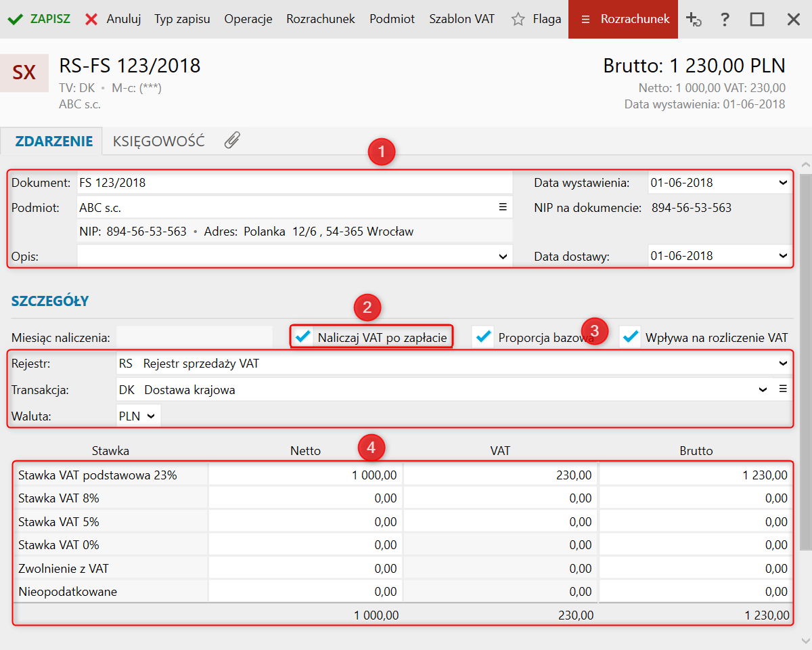
Task: Uncheck the Proporcja bazowa checkbox
Action: [483, 337]
